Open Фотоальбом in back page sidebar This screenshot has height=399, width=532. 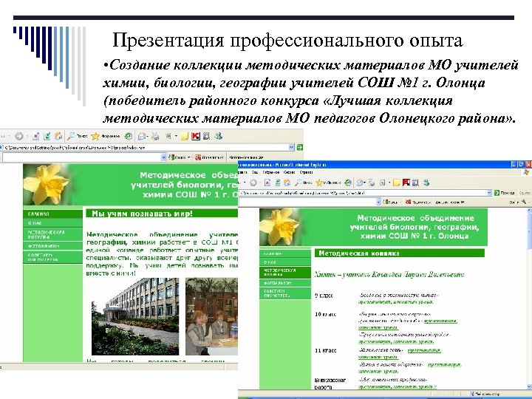[52, 245]
